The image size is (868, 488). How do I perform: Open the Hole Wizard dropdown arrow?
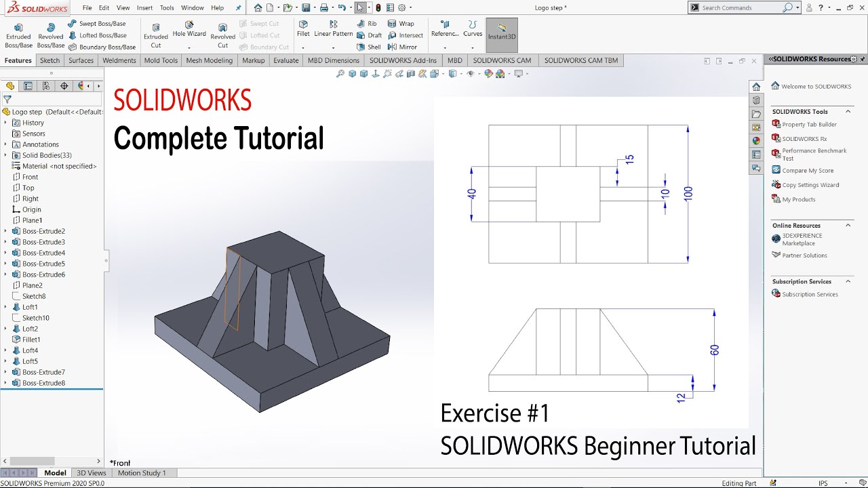coord(189,47)
